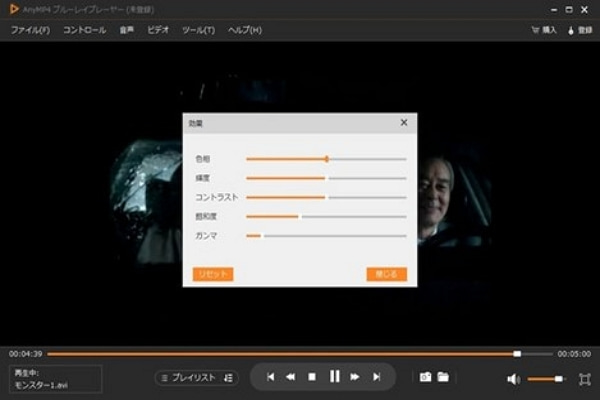The width and height of the screenshot is (600, 400).
Task: Take a snapshot with the camera icon
Action: pos(425,377)
